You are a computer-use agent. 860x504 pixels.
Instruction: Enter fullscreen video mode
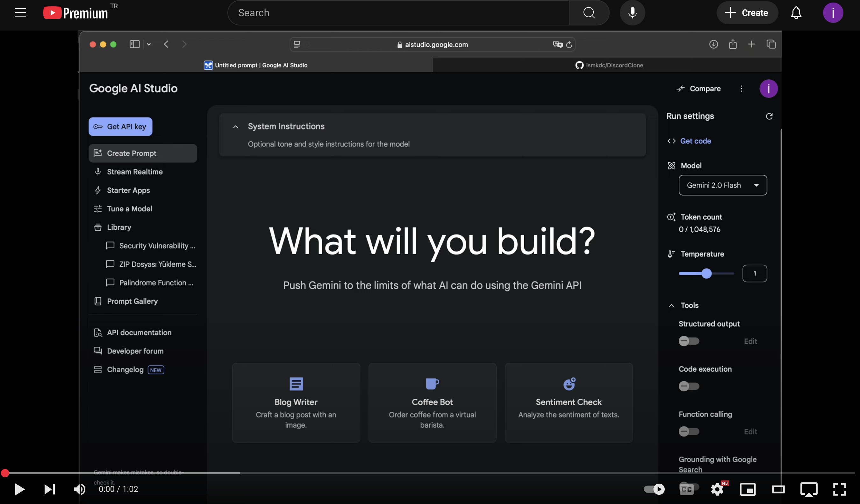point(839,489)
